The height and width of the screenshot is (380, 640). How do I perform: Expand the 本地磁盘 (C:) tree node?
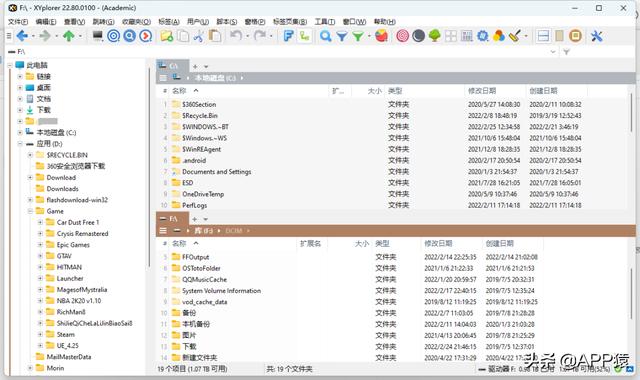click(x=20, y=132)
